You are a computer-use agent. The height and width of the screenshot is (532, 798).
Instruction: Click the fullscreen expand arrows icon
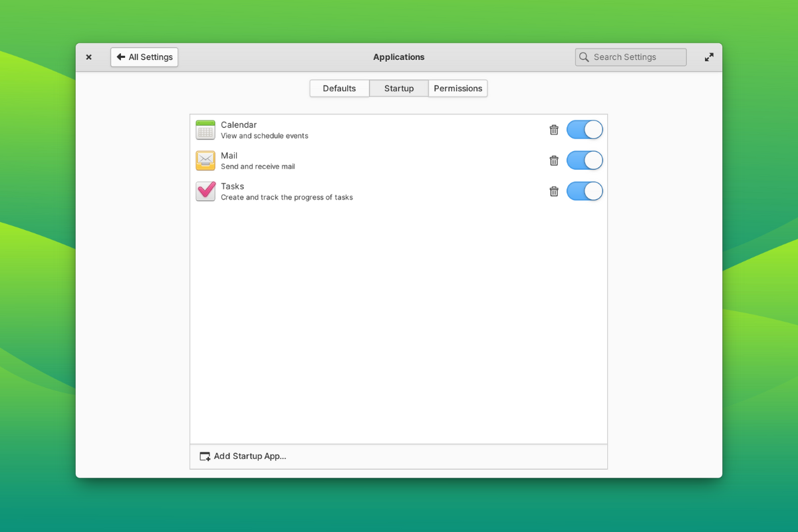coord(709,57)
